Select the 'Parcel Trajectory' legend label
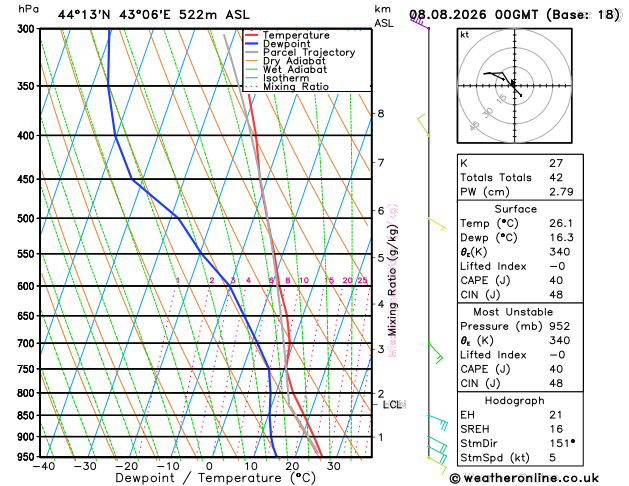Image resolution: width=629 pixels, height=486 pixels. point(309,53)
